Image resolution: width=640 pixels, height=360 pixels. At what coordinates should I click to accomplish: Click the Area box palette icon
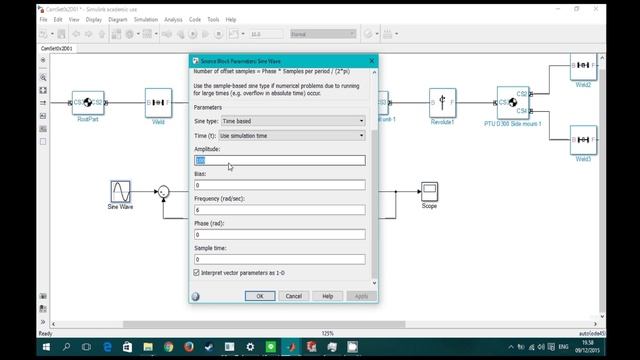pos(43,141)
